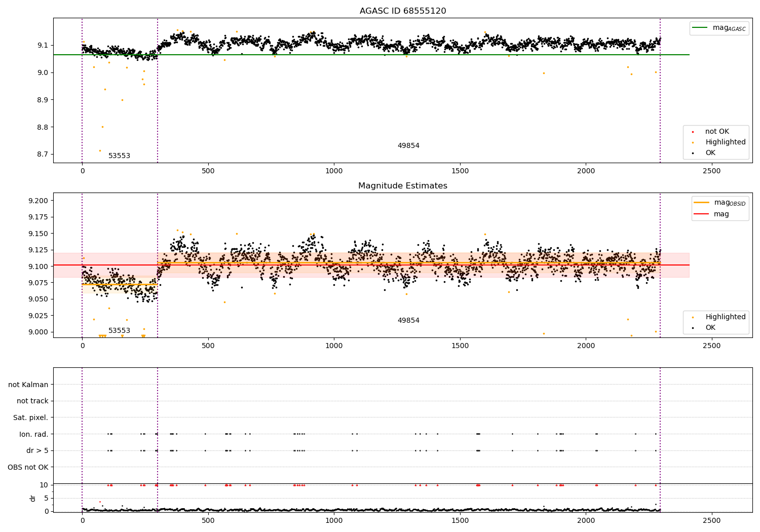Click the '9.0' y-axis tick label
This screenshot has height=532, width=760.
43,72
